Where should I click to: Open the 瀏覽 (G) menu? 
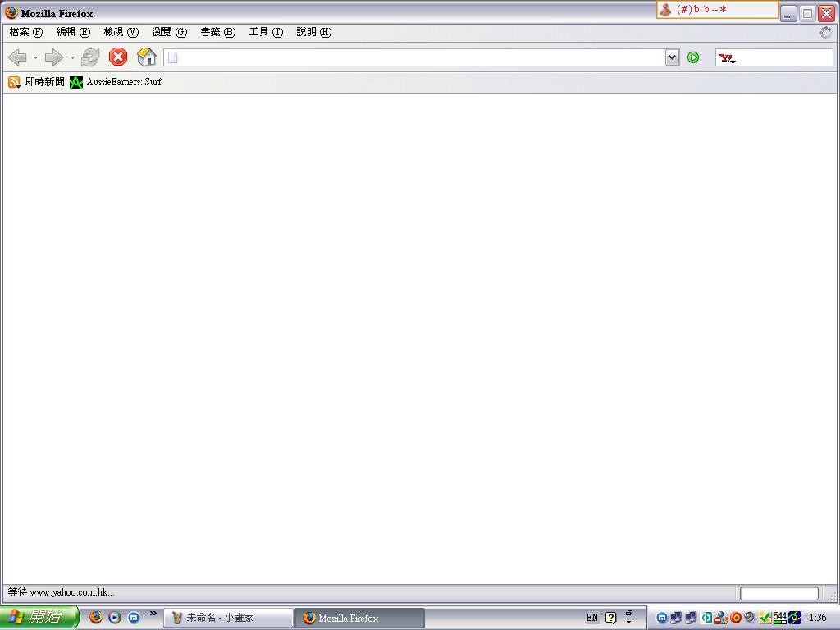click(169, 32)
